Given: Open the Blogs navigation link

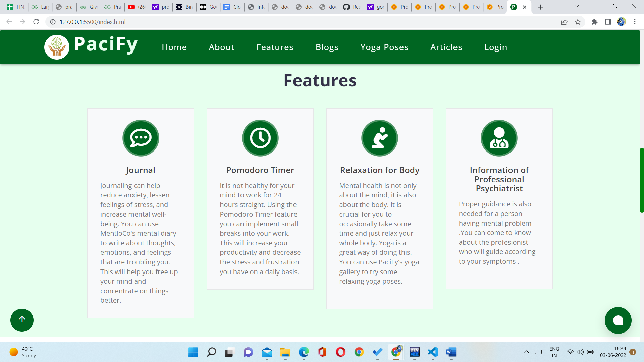Looking at the screenshot, I should pyautogui.click(x=327, y=47).
